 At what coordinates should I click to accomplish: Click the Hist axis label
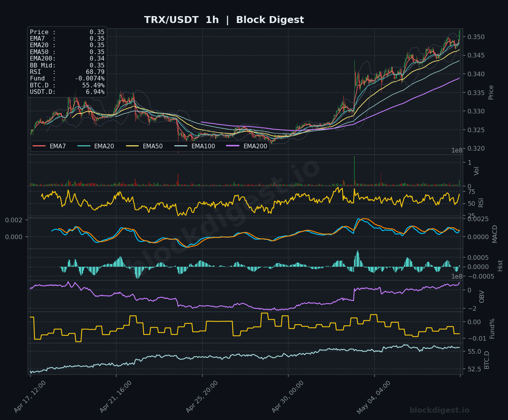click(x=500, y=265)
